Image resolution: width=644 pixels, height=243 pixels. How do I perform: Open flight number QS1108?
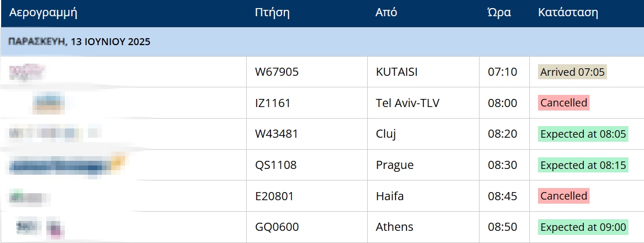click(276, 165)
